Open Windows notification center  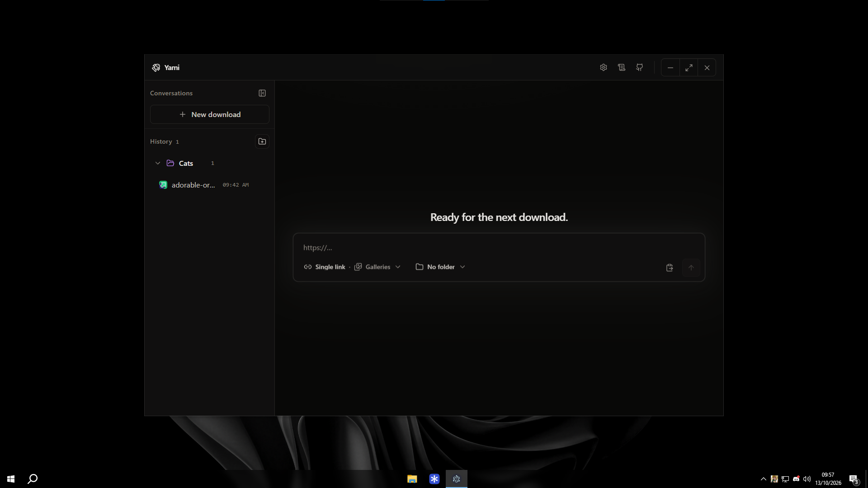coord(854,479)
